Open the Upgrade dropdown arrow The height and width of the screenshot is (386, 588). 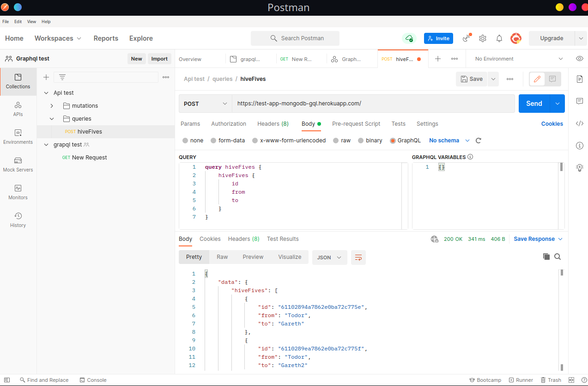(581, 38)
